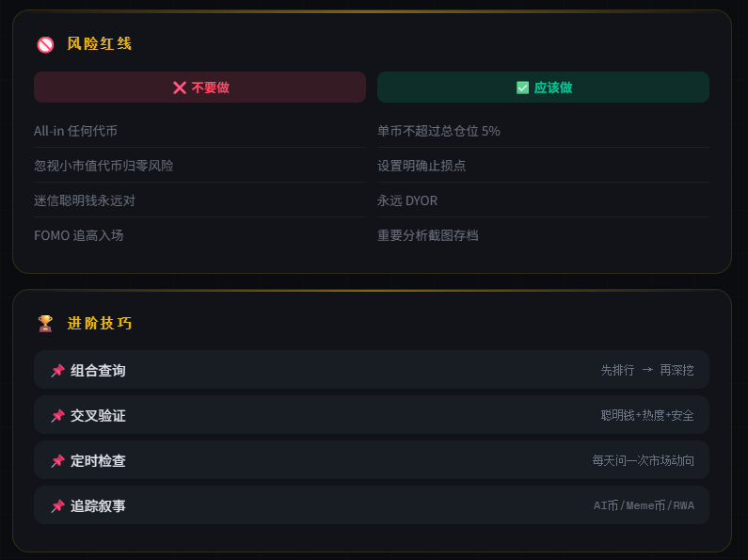
Task: Click the 永远 DYOR list item
Action: (407, 200)
